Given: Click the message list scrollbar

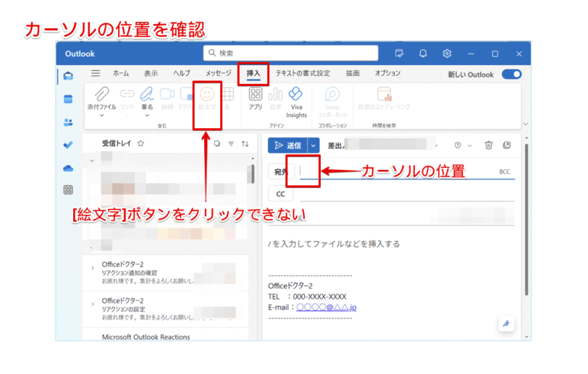Looking at the screenshot, I should pyautogui.click(x=253, y=174).
